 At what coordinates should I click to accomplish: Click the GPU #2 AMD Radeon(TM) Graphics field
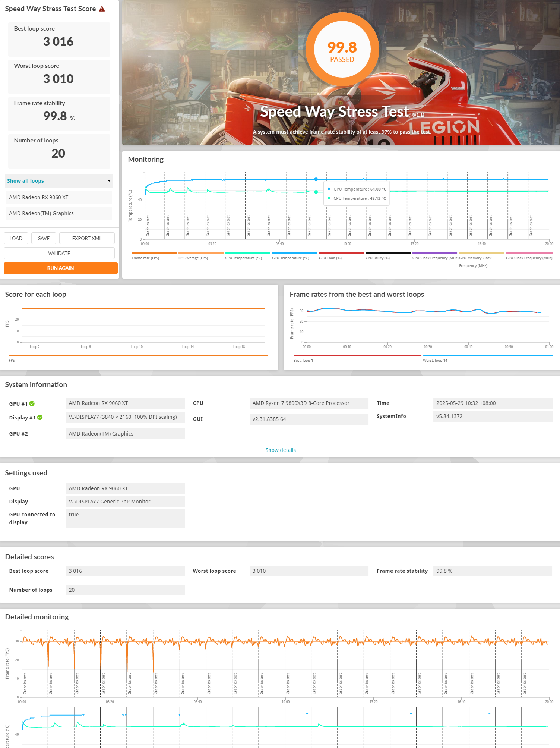click(125, 434)
